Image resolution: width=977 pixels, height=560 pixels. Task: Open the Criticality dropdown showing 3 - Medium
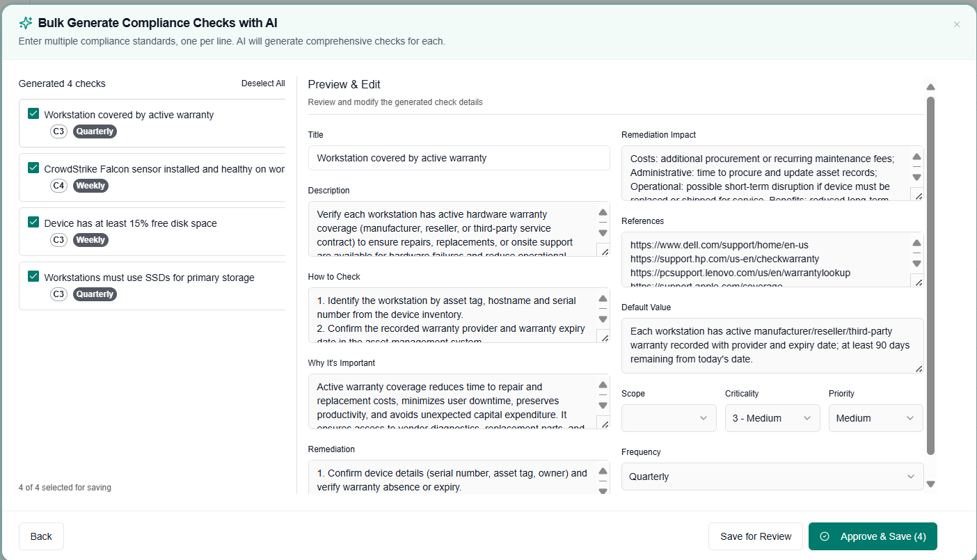772,417
